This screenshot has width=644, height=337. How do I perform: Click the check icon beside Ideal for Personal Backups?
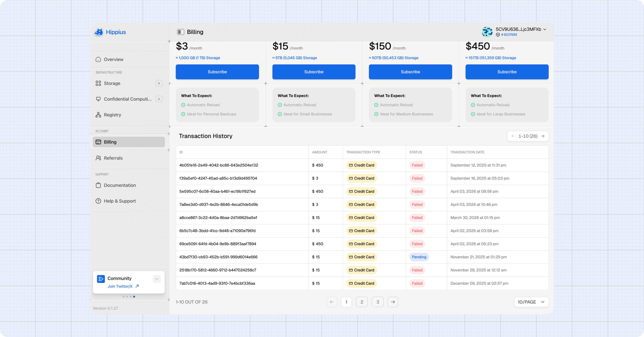click(x=183, y=114)
